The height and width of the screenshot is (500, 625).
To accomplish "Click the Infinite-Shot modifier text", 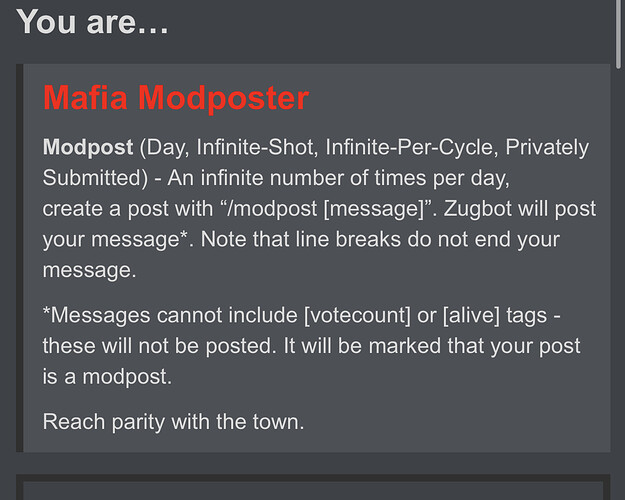I will pos(257,147).
